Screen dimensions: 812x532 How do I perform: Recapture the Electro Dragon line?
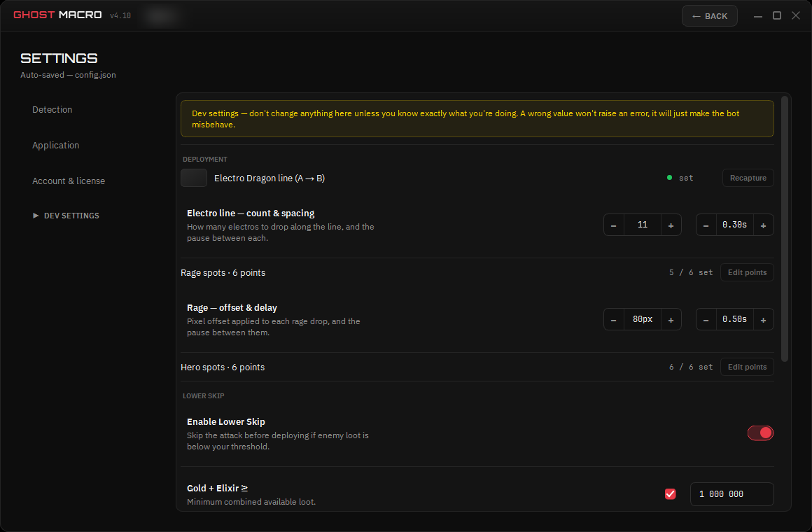click(x=748, y=178)
